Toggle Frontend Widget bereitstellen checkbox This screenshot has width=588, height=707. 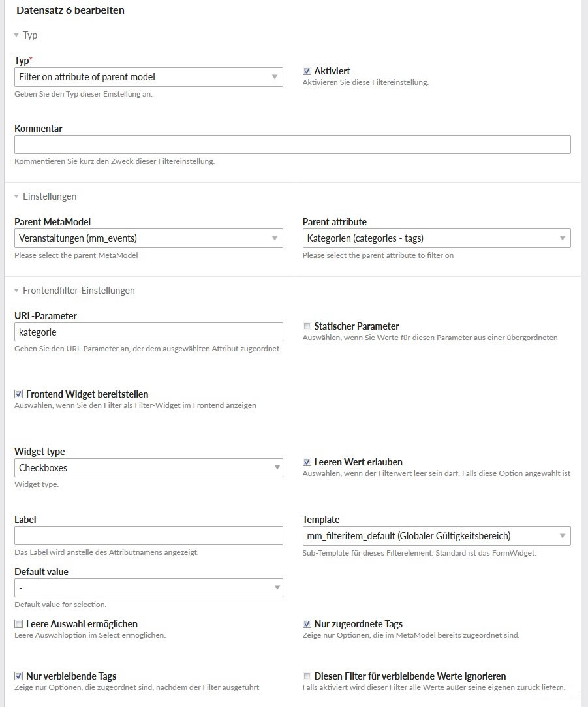18,394
